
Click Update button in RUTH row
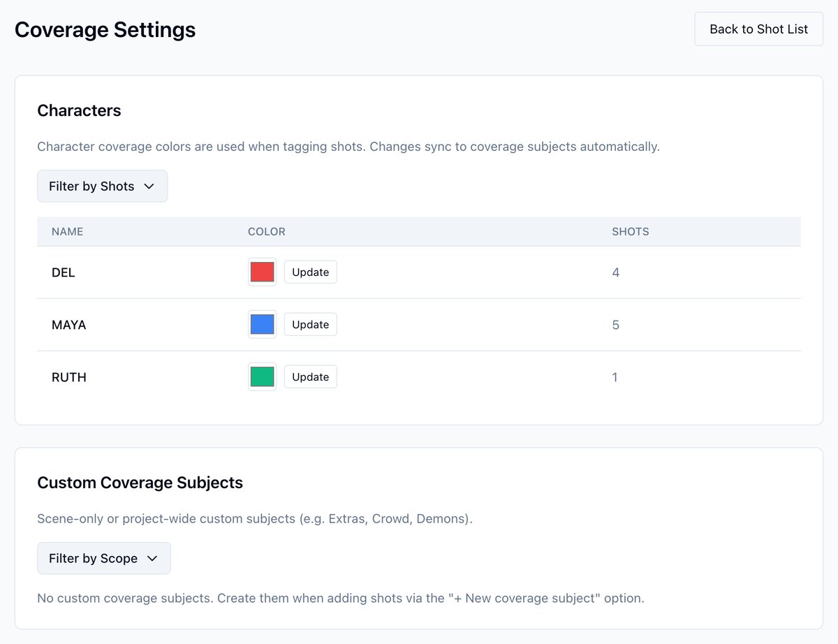tap(310, 376)
